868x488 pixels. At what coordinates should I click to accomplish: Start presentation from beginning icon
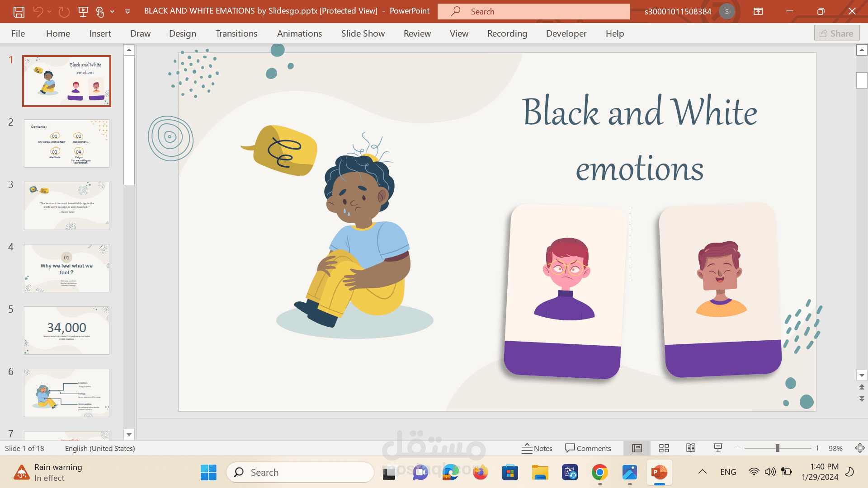point(83,12)
